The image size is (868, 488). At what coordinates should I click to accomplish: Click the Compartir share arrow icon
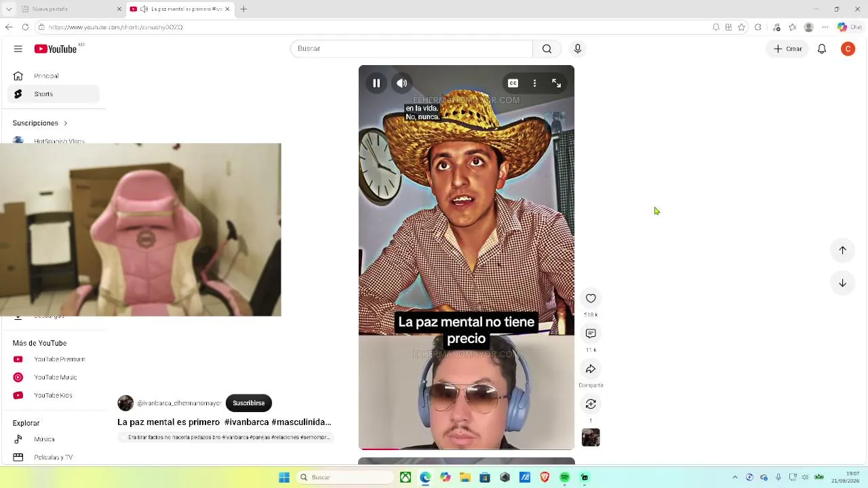point(591,369)
